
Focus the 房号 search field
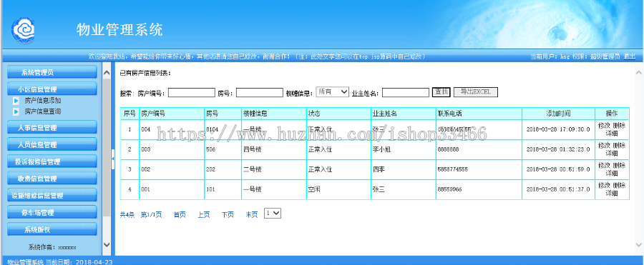pyautogui.click(x=260, y=93)
